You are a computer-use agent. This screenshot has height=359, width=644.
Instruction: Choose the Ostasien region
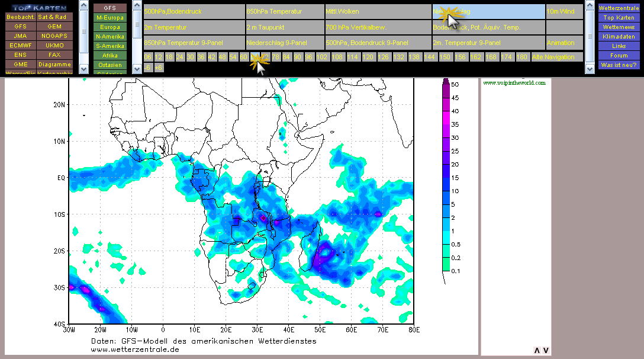110,65
